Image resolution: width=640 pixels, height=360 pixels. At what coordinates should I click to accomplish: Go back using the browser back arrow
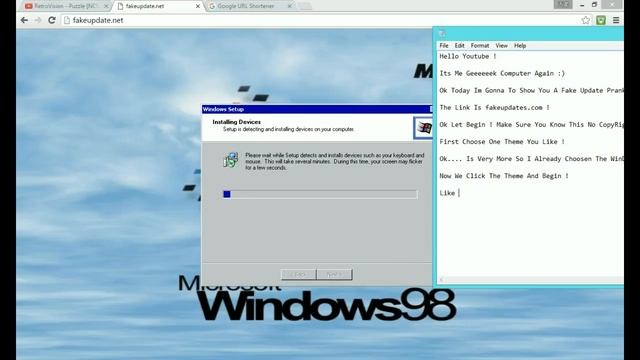[24, 20]
